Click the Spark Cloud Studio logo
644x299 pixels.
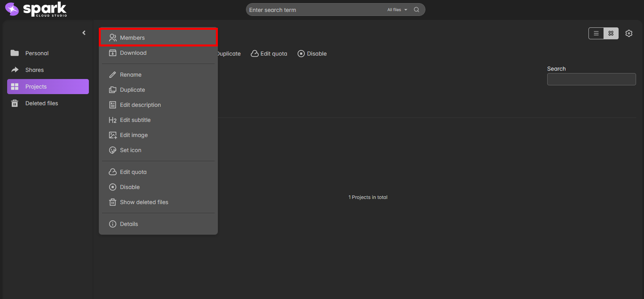36,9
